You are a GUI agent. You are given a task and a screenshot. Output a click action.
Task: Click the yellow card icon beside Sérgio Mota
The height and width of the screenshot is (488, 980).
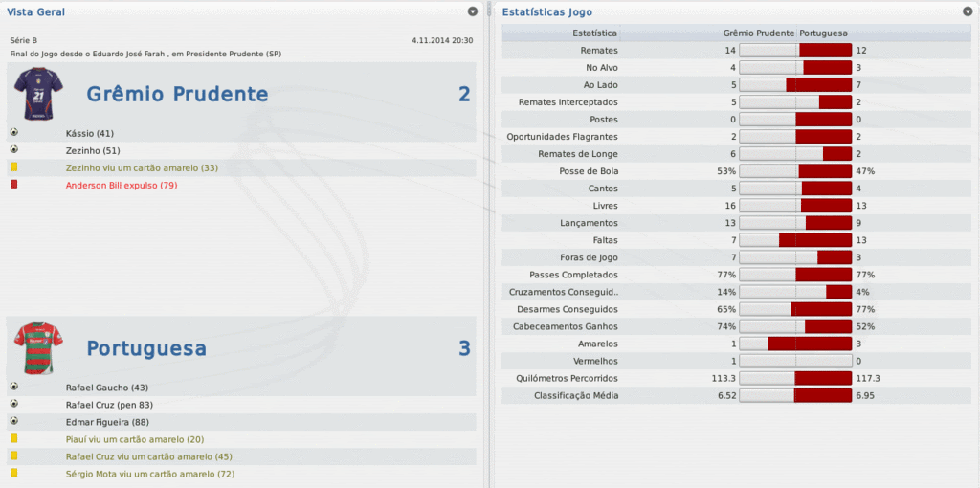[x=14, y=474]
